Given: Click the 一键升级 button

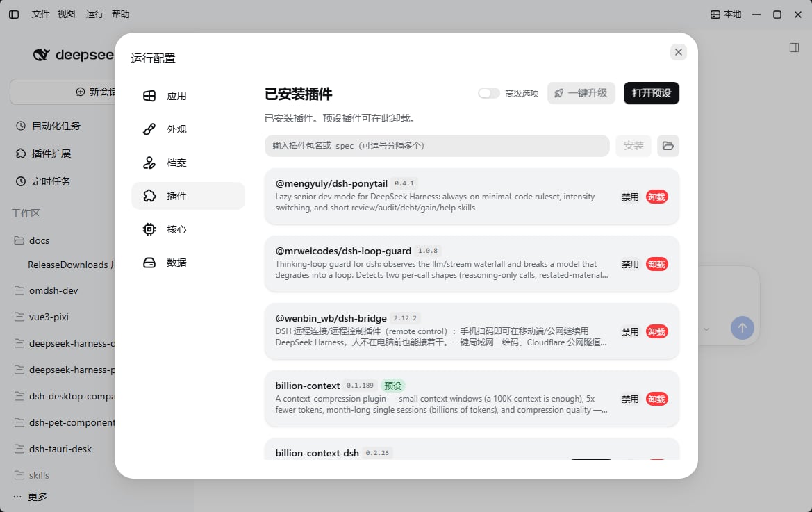Looking at the screenshot, I should [x=581, y=93].
